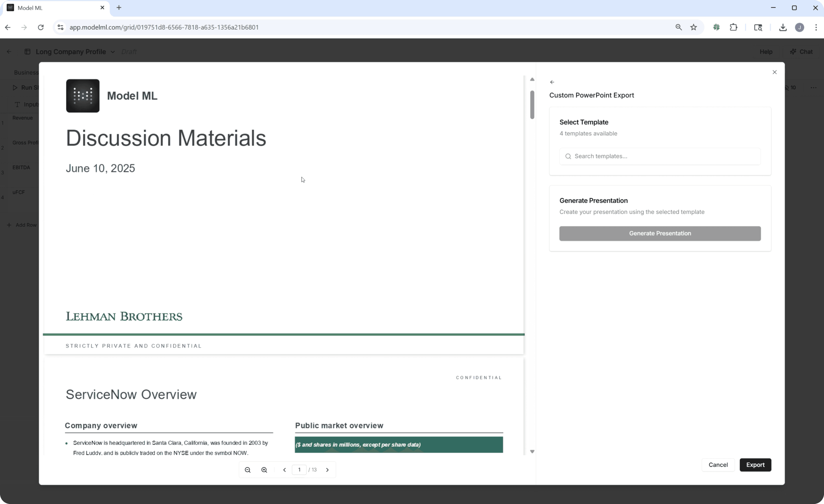Navigate back from Custom PowerPoint Export
Viewport: 824px width, 504px height.
(552, 82)
